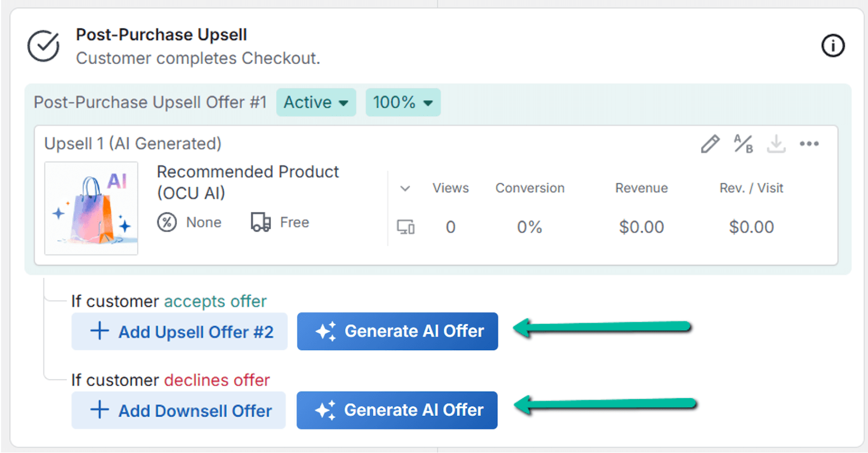Viewport: 868px width, 453px height.
Task: Start an A/B test for Upsell 1
Action: (743, 144)
